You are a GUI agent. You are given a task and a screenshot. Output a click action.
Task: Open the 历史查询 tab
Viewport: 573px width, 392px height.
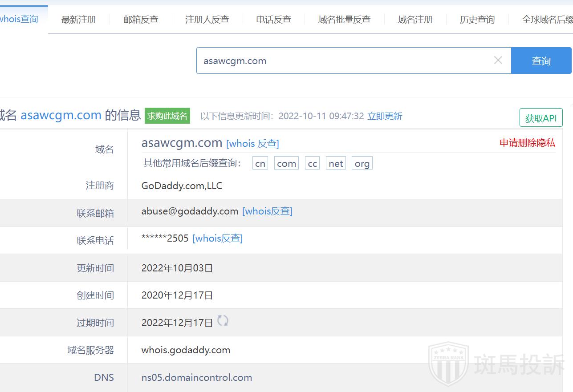click(x=477, y=20)
